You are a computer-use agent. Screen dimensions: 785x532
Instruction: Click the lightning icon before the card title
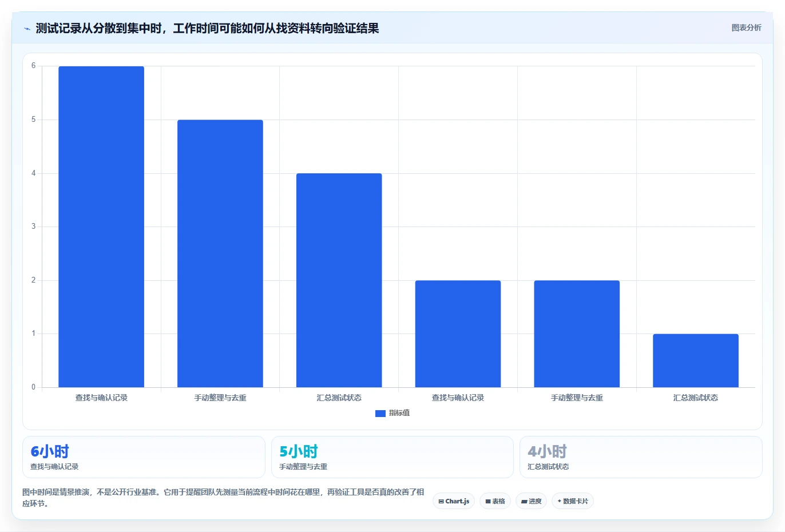pyautogui.click(x=27, y=29)
